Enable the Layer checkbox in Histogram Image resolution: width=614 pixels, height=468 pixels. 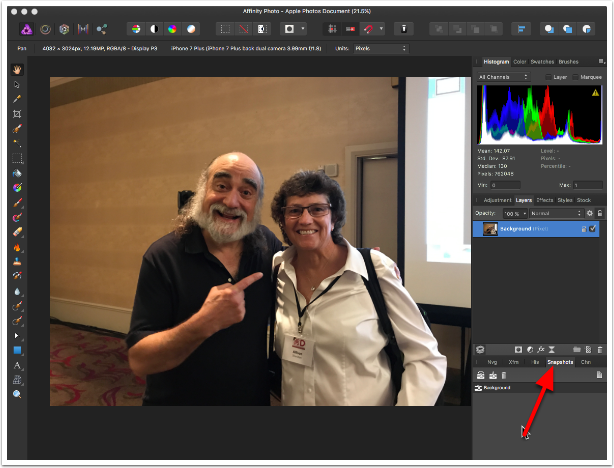[x=548, y=76]
